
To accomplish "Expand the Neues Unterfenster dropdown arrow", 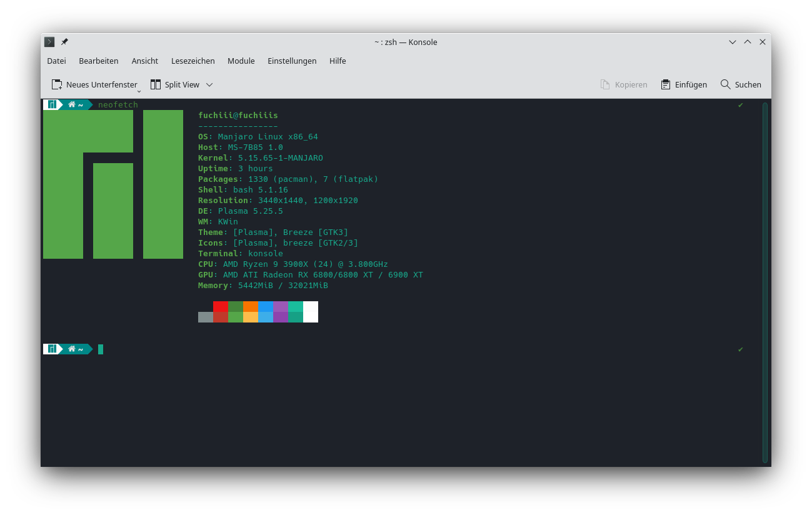I will [139, 91].
